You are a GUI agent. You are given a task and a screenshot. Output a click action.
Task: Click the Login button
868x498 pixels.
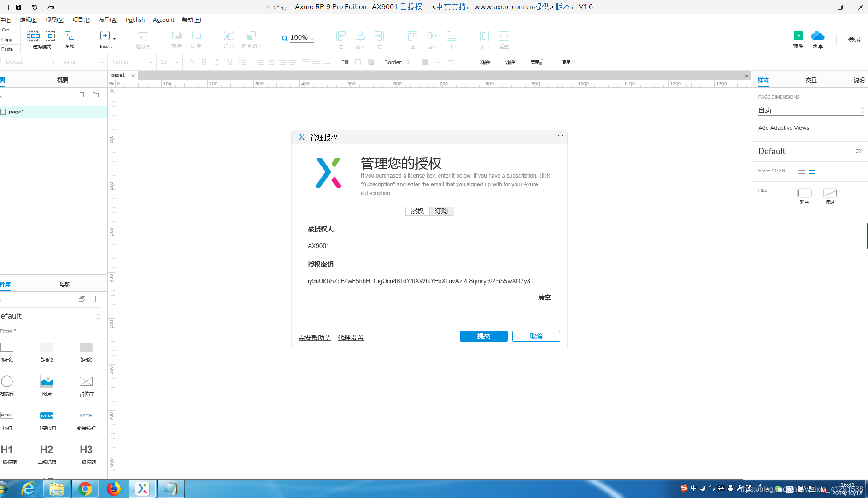[855, 40]
